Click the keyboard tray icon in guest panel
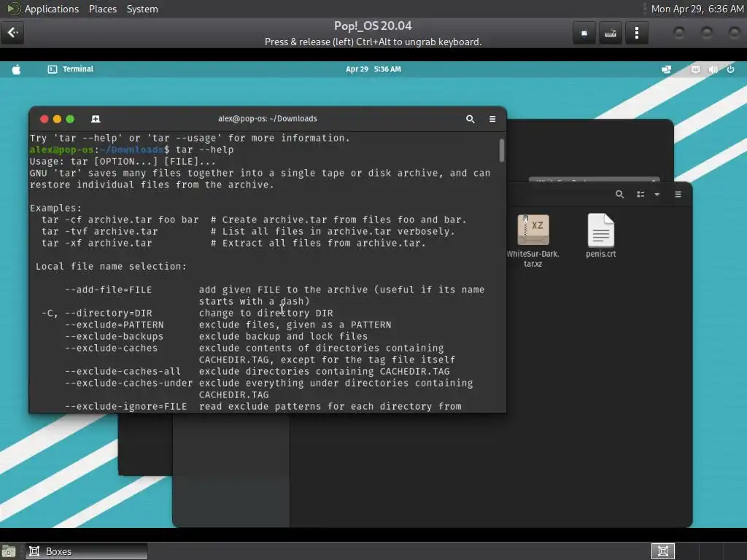Viewport: 747px width, 560px height. (695, 69)
